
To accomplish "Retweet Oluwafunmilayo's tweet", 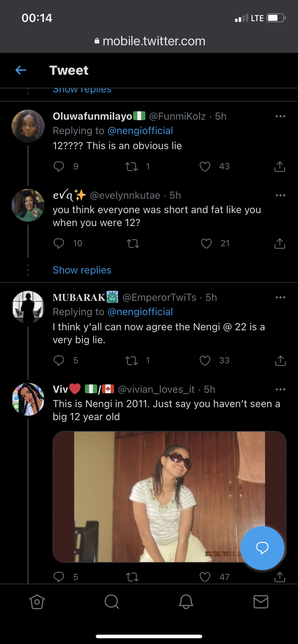I will click(x=131, y=166).
